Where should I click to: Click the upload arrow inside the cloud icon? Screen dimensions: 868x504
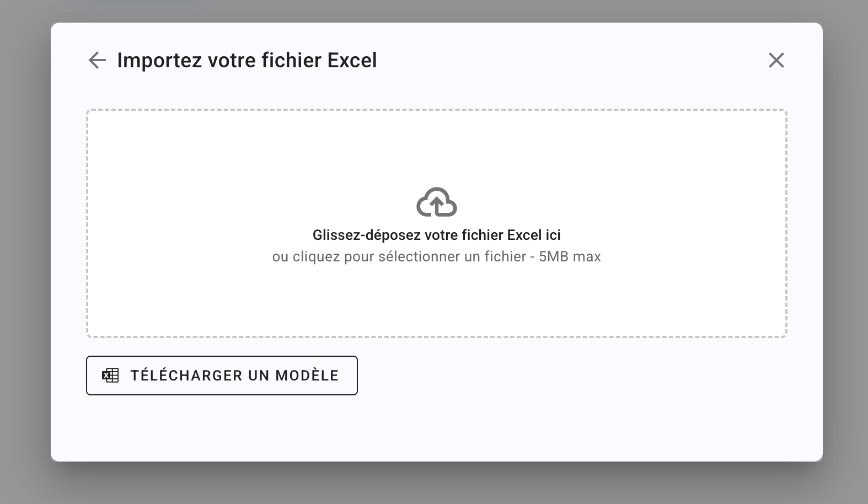tap(436, 205)
